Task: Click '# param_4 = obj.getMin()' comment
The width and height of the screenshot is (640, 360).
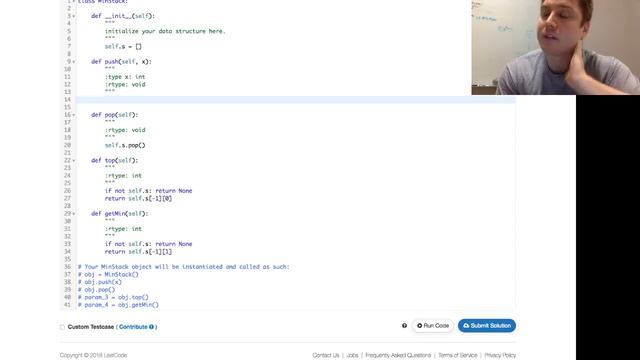Action: pos(118,304)
